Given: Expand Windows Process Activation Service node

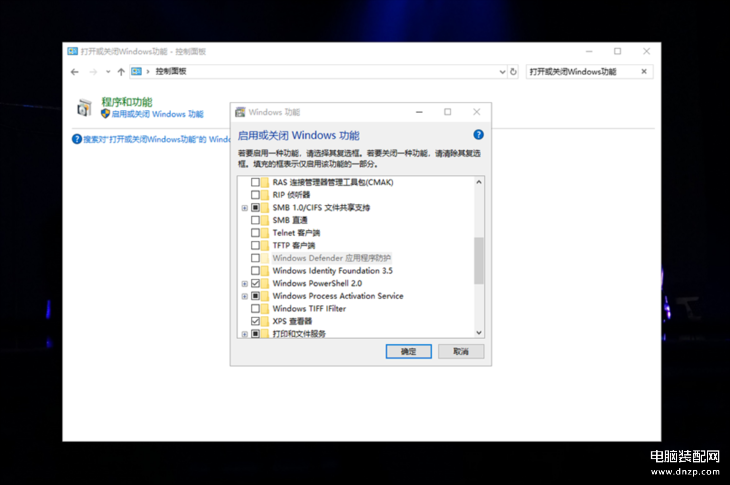Looking at the screenshot, I should click(x=244, y=296).
